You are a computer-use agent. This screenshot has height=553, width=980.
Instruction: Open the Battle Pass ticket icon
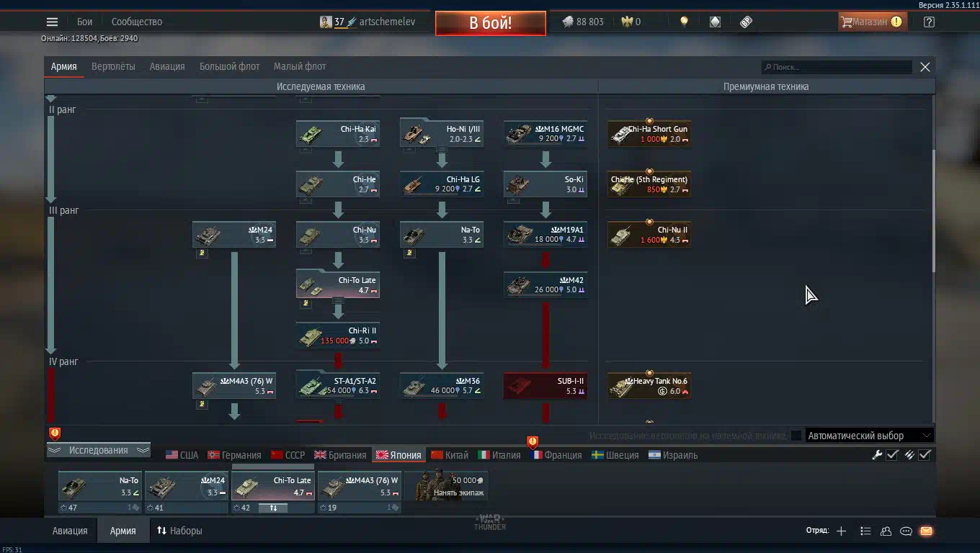tap(746, 22)
